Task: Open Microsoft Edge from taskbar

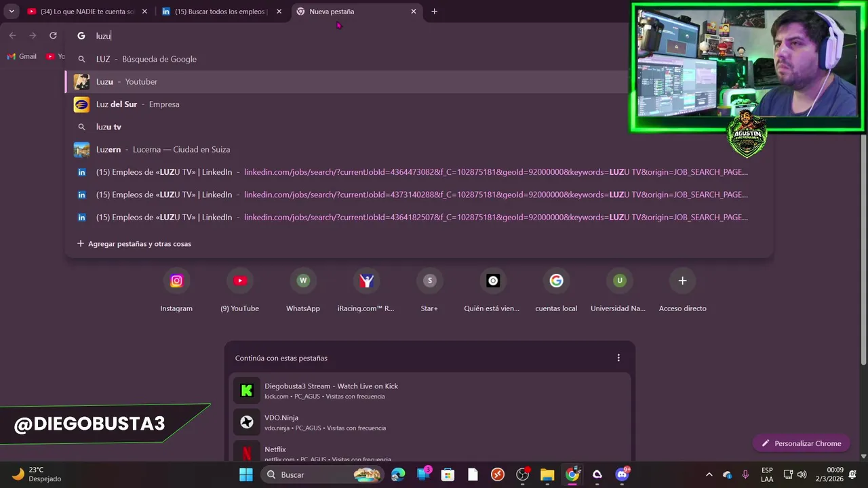Action: click(398, 474)
